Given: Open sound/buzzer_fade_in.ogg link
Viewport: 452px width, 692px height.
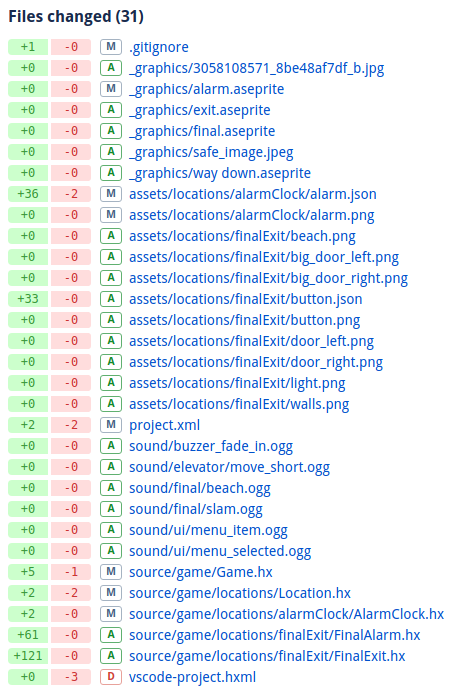Looking at the screenshot, I should [211, 446].
